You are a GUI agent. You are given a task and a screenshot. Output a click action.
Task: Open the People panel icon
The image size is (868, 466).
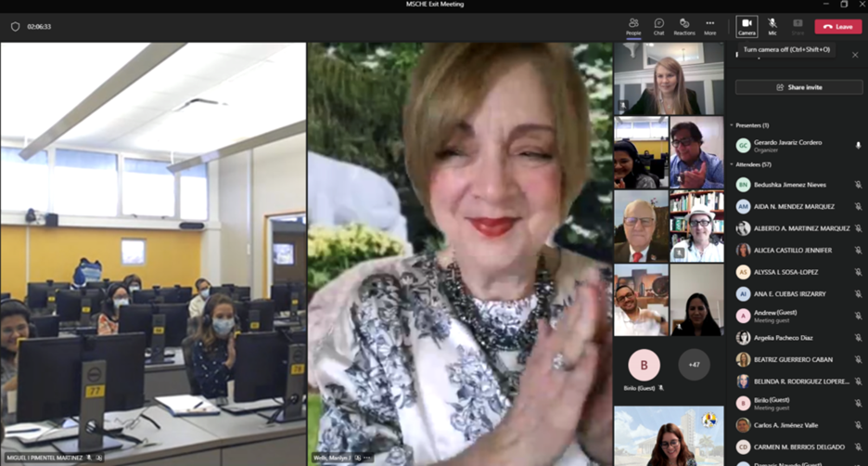point(633,26)
